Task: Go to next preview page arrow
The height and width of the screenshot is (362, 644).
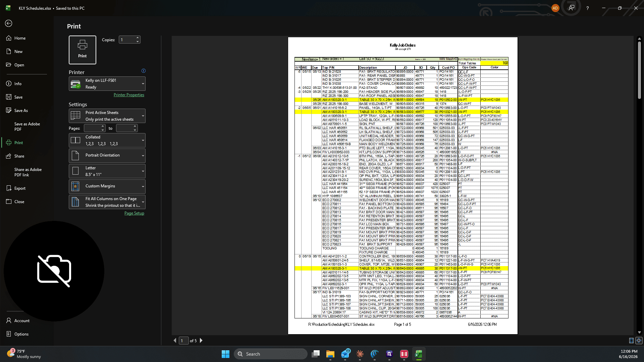Action: [201, 341]
